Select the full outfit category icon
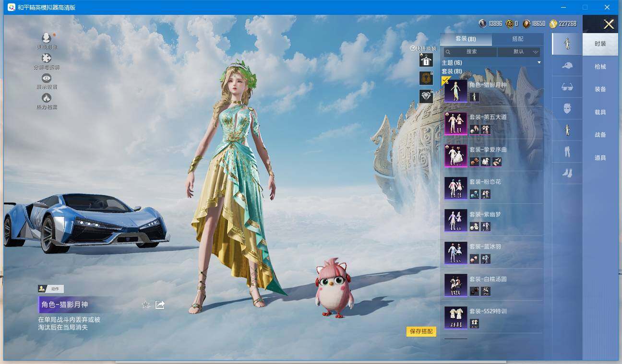The height and width of the screenshot is (364, 622). 567,44
